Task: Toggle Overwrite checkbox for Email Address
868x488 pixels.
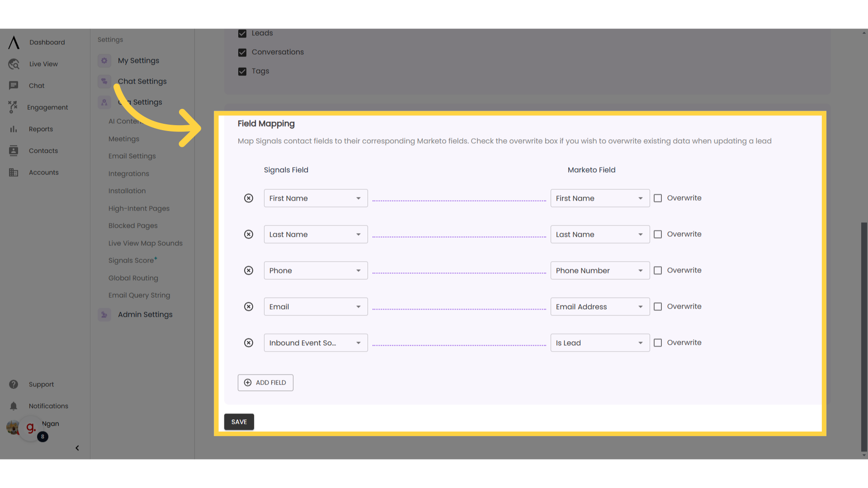Action: click(x=658, y=306)
